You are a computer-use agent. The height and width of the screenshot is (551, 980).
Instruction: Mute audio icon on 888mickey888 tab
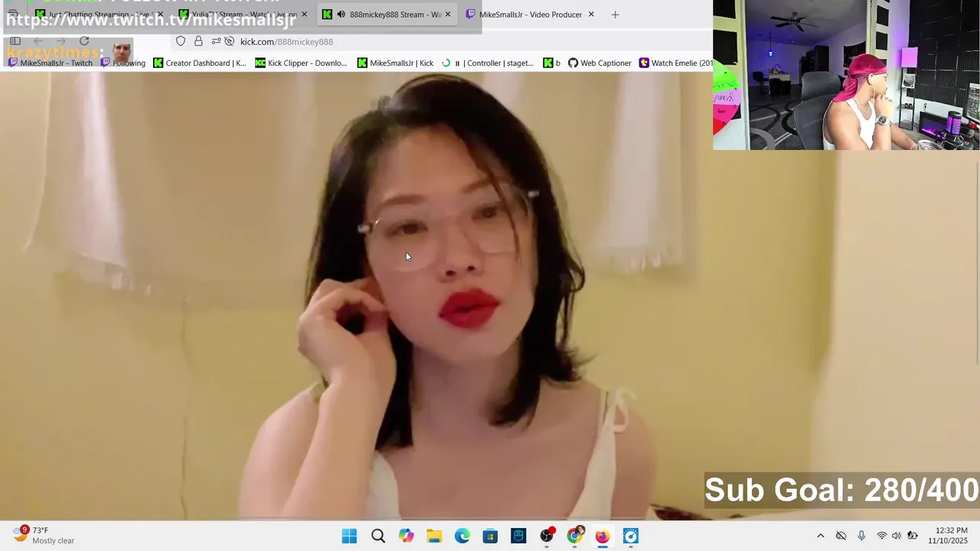tap(341, 15)
